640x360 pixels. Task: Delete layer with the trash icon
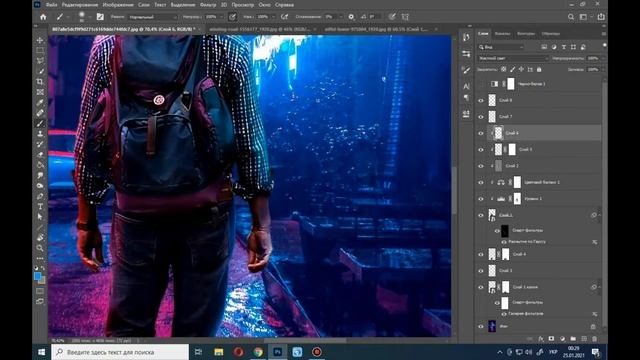click(x=595, y=339)
